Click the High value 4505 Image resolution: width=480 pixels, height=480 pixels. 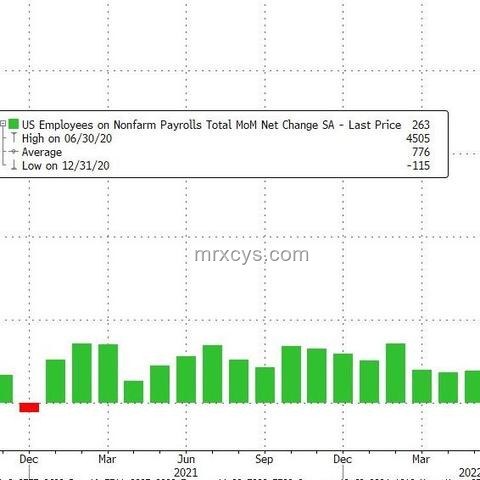(418, 138)
